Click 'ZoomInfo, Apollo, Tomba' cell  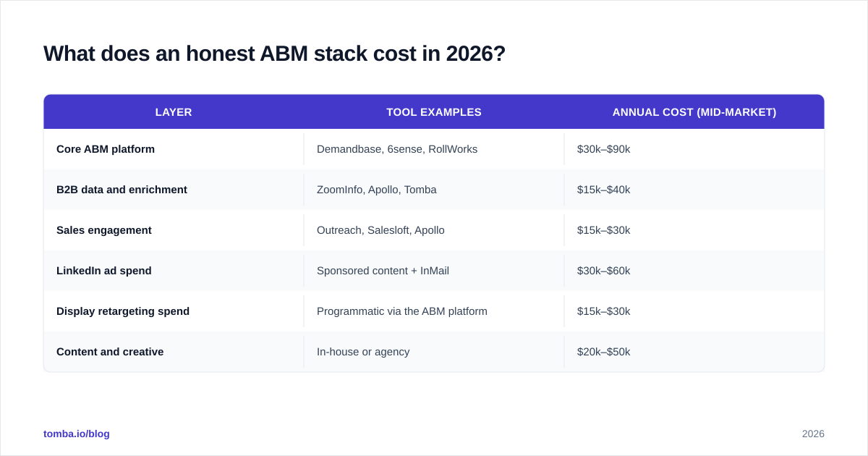click(x=434, y=190)
